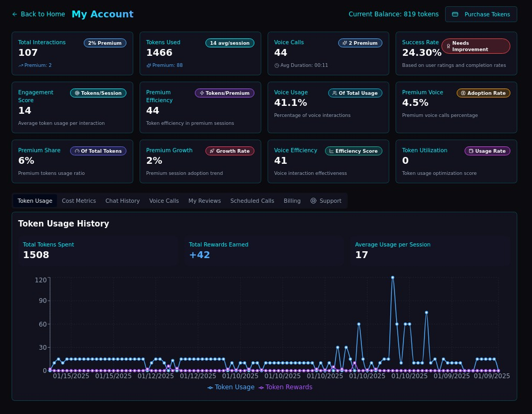Toggle the Token Usage series in chart legend
The height and width of the screenshot is (414, 532).
coord(231,387)
